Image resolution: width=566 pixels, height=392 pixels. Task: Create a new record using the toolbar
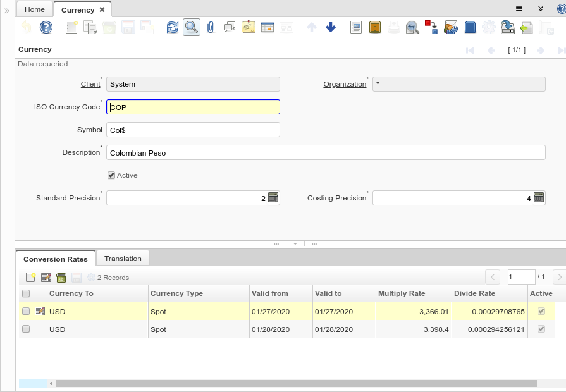click(72, 27)
